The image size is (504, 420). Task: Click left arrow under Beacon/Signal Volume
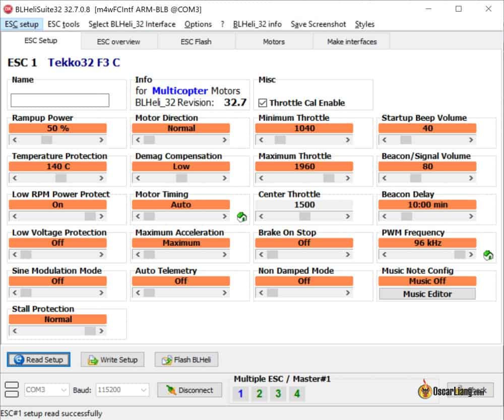[x=384, y=178]
